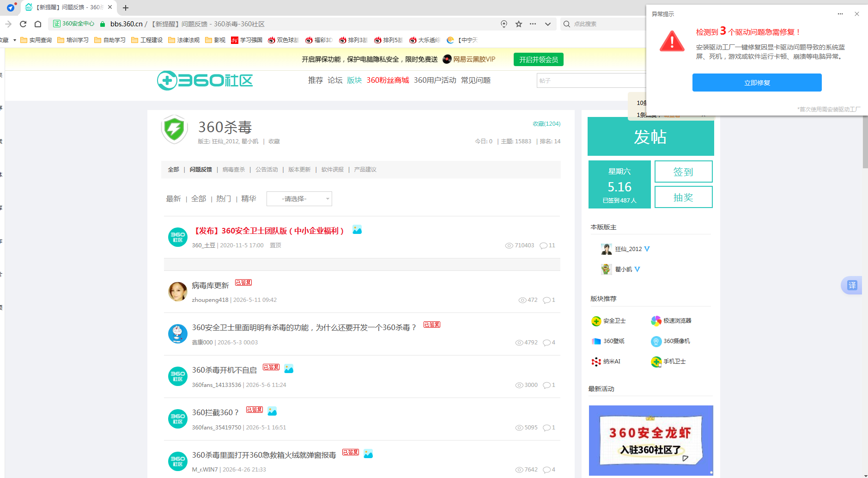Viewport: 868px width, 478px height.
Task: Click the image icon beside 360拦截360？
Action: coord(272,411)
